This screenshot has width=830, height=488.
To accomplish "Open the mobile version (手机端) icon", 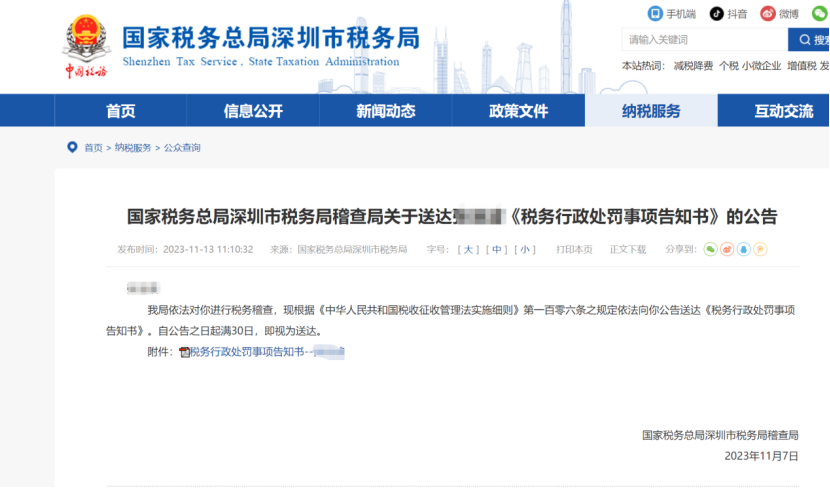I will [656, 13].
